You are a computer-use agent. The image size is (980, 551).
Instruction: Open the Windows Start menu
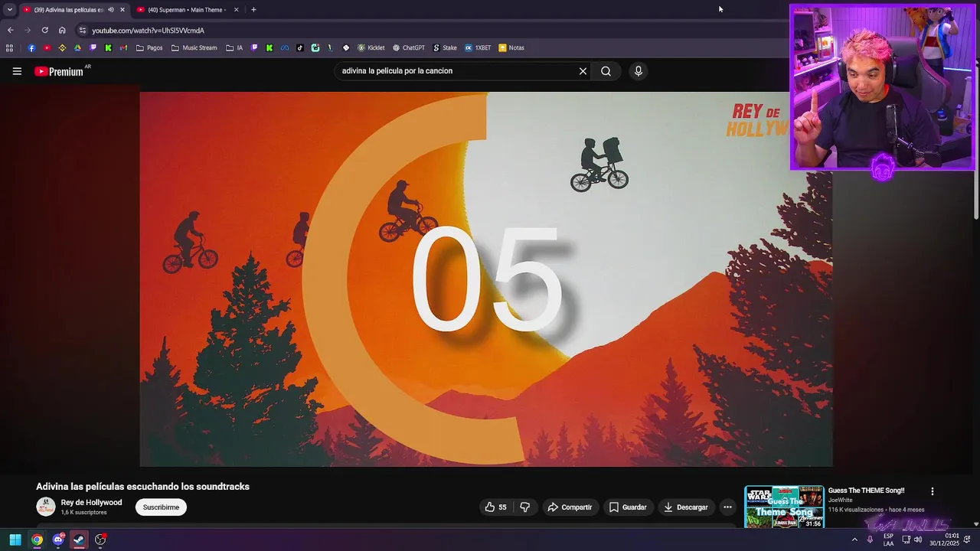click(x=15, y=540)
